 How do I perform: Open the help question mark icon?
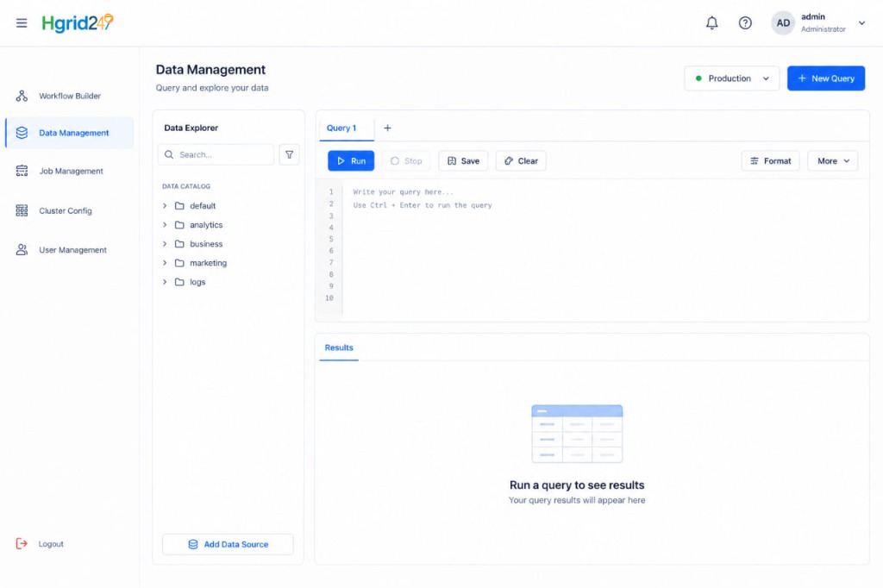point(745,23)
